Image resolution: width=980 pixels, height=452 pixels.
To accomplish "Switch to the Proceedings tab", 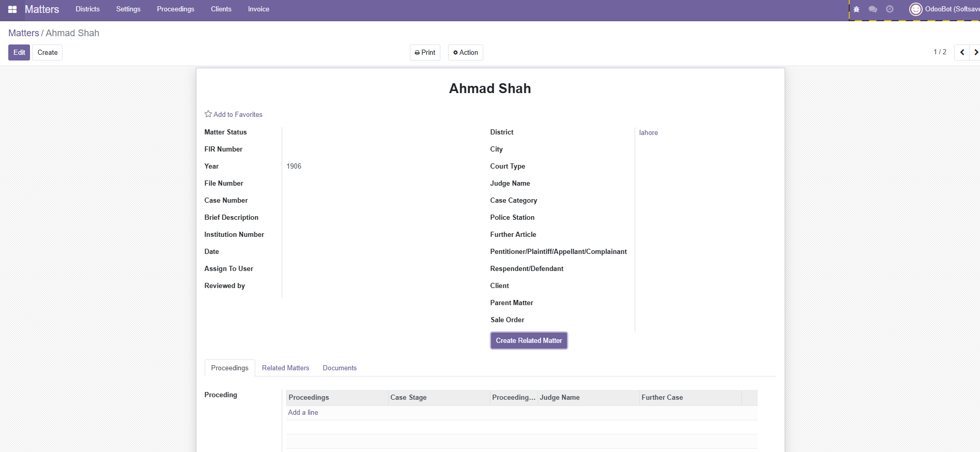I will click(229, 368).
